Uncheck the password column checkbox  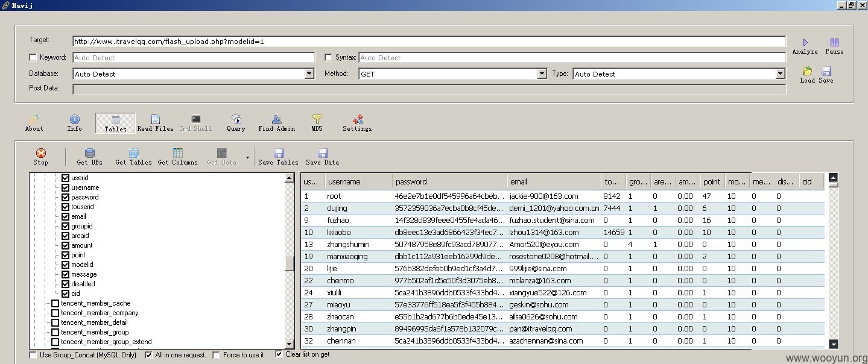coord(66,197)
